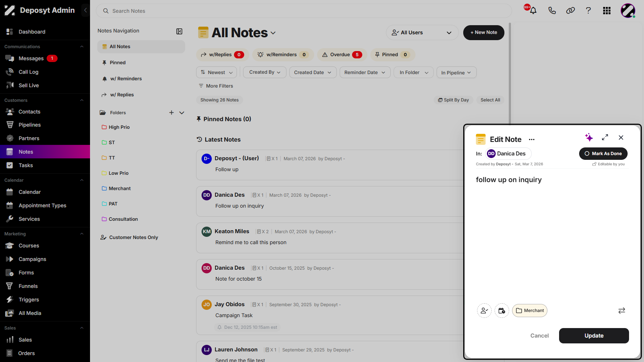Toggle Mark As Done on the note
Screen dimensions: 644x362
coord(603,154)
